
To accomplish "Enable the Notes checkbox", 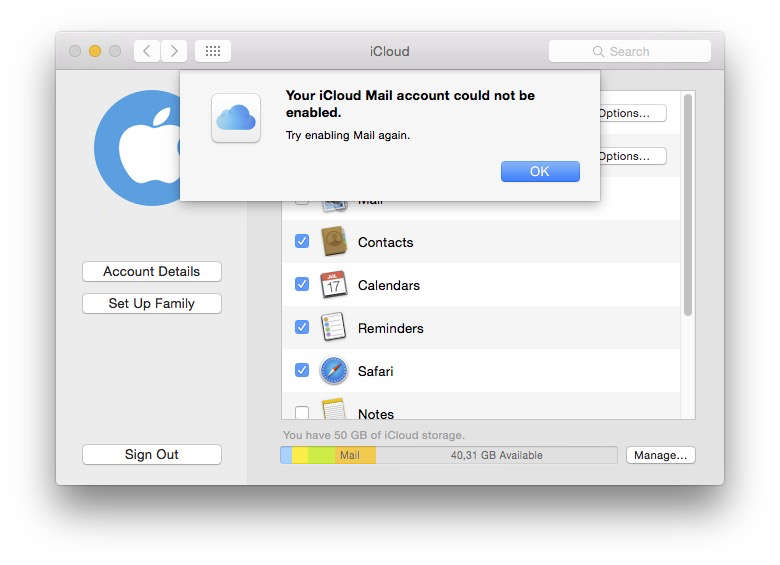I will point(302,413).
